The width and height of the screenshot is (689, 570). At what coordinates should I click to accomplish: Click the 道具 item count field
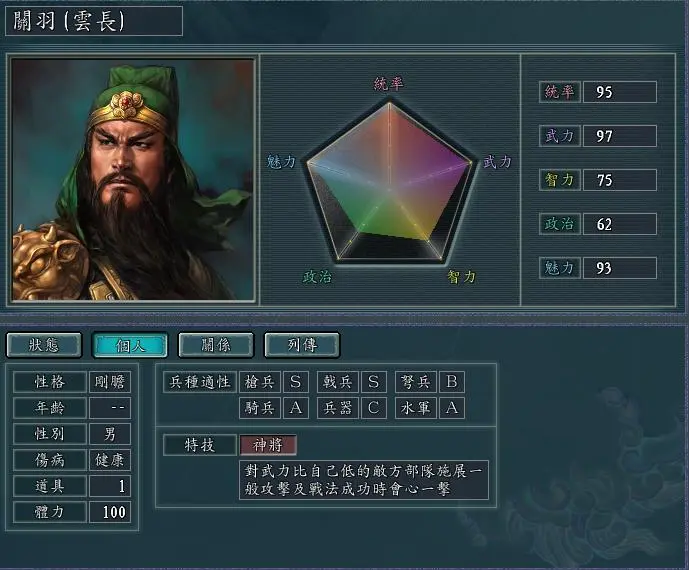pos(110,486)
